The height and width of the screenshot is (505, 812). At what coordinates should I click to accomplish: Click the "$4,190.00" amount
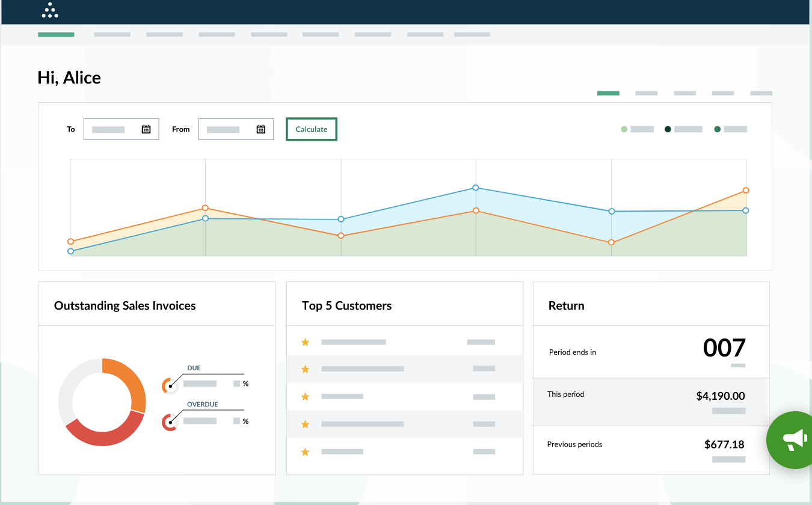click(x=721, y=396)
